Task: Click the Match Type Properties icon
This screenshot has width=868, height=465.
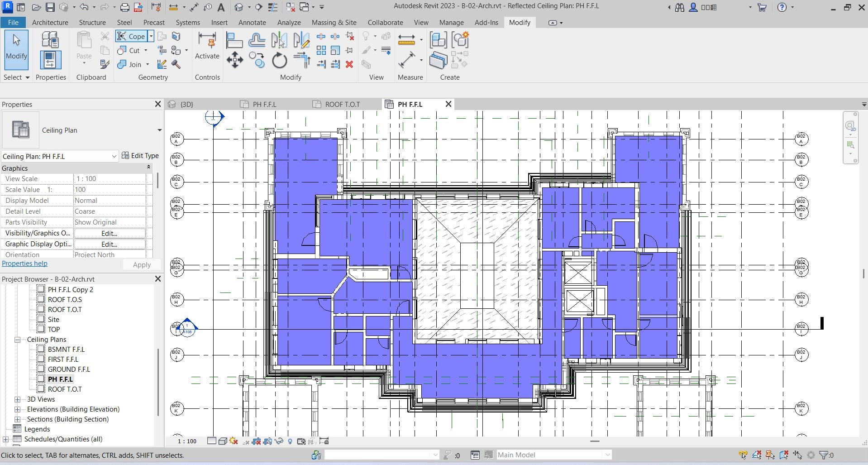Action: (105, 64)
